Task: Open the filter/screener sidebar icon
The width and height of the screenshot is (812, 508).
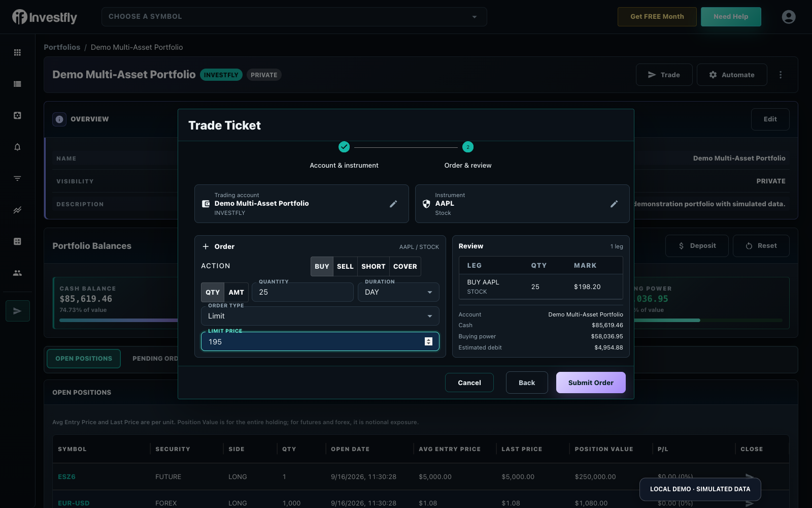Action: (17, 178)
